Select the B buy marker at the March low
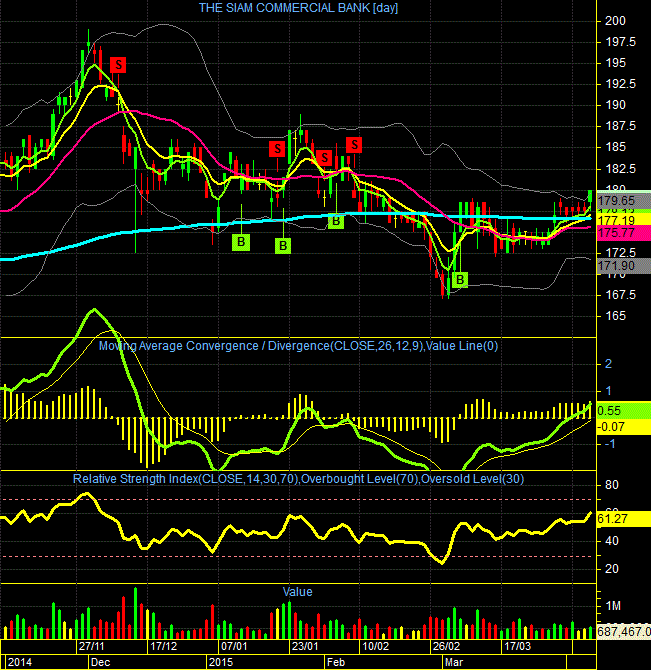 tap(460, 280)
